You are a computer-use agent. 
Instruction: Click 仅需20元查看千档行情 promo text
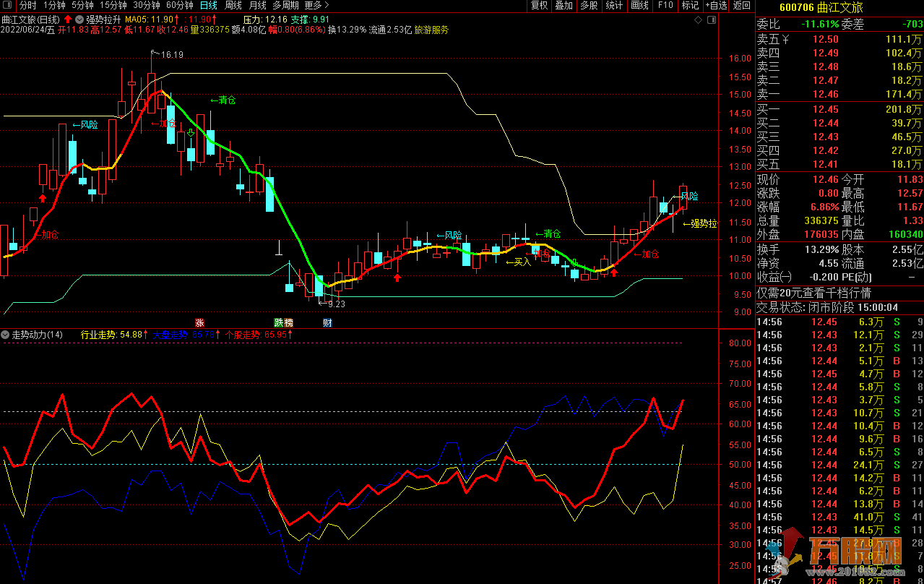pos(813,293)
